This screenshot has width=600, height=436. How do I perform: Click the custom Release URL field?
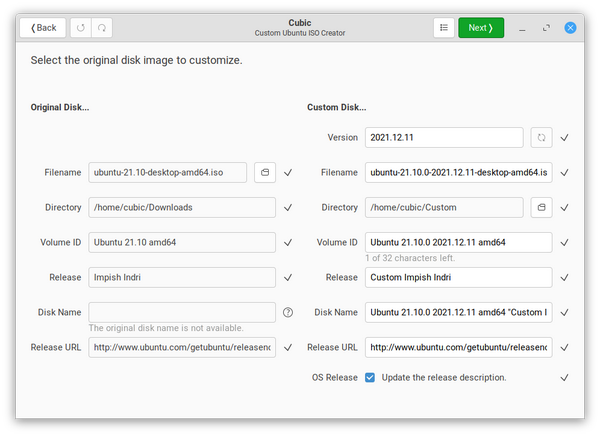[458, 347]
